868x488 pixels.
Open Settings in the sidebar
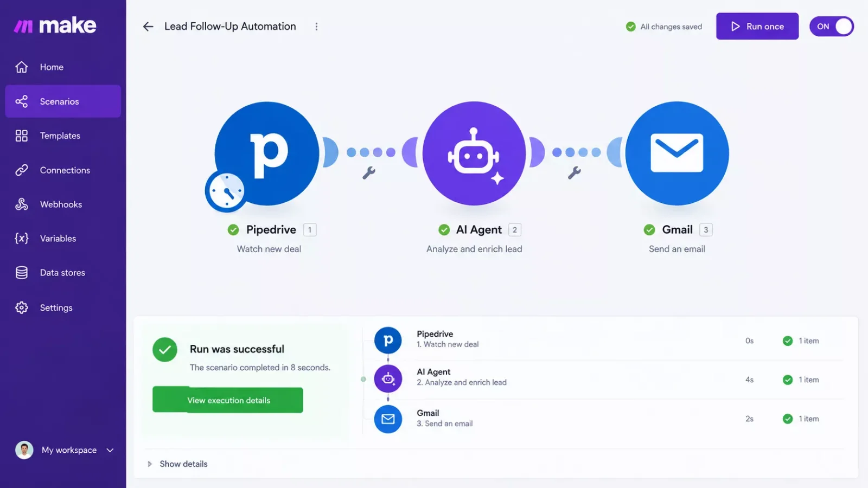point(63,307)
